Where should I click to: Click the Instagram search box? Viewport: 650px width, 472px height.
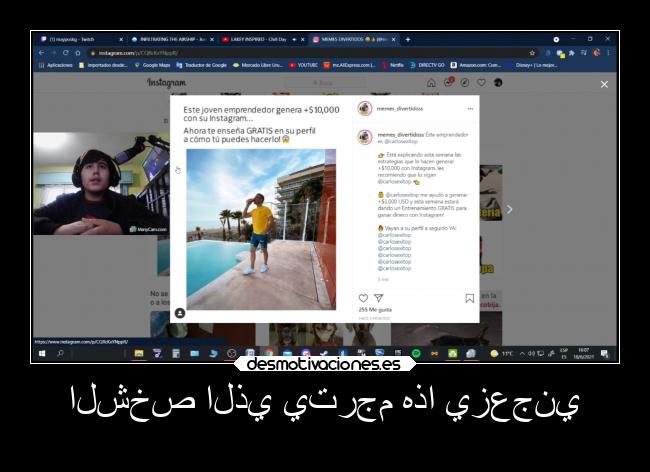pyautogui.click(x=324, y=83)
